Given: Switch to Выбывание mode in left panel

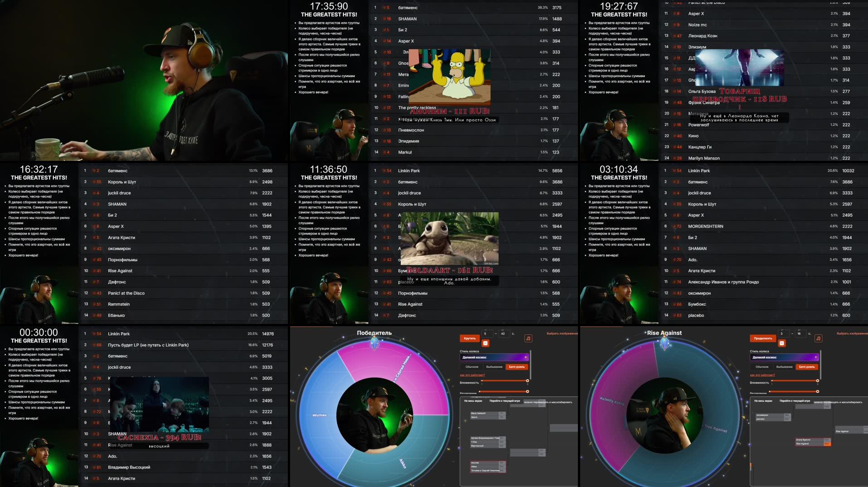Looking at the screenshot, I should 494,367.
